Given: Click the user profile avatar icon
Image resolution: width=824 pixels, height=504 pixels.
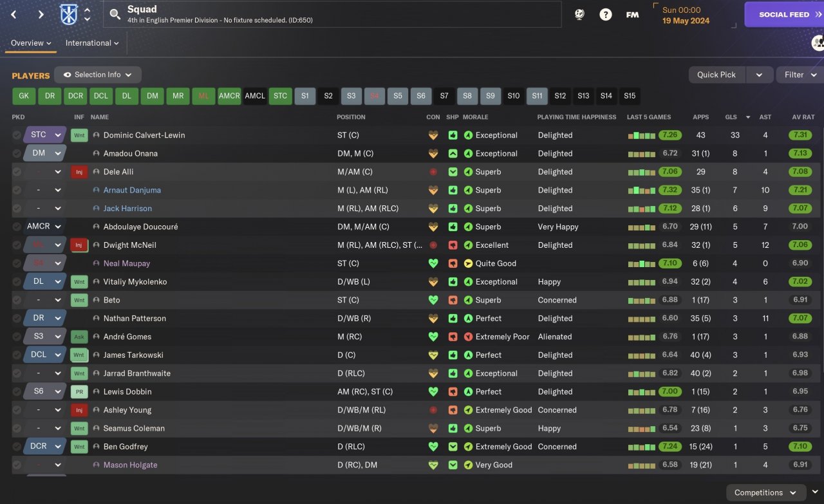Looking at the screenshot, I should pos(818,43).
